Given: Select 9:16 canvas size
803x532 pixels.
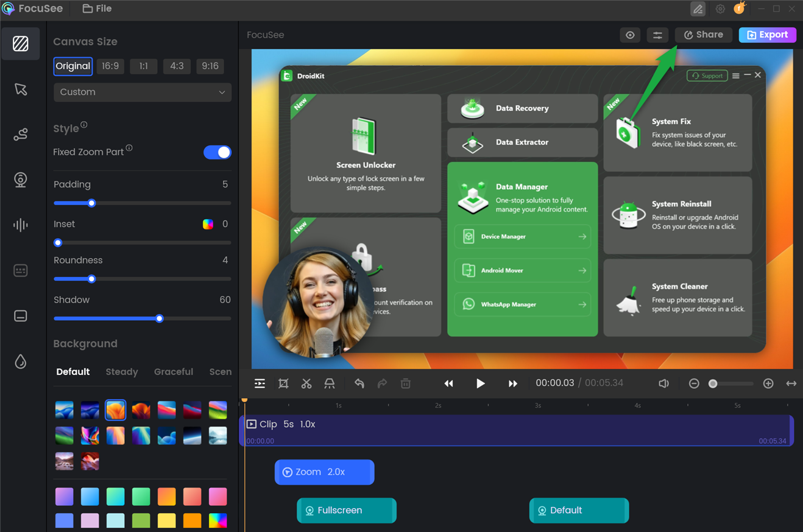Looking at the screenshot, I should coord(210,66).
